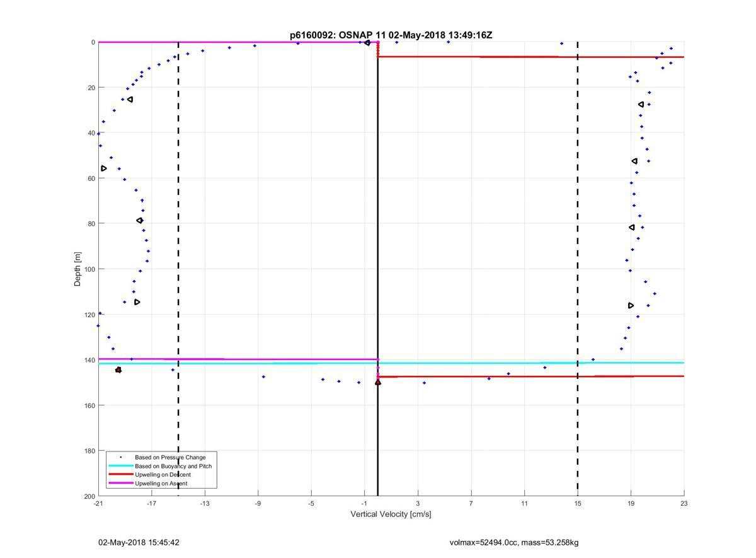This screenshot has width=756, height=558.
Task: Click right-profile triangle marker near 116 m depth
Action: tap(631, 306)
